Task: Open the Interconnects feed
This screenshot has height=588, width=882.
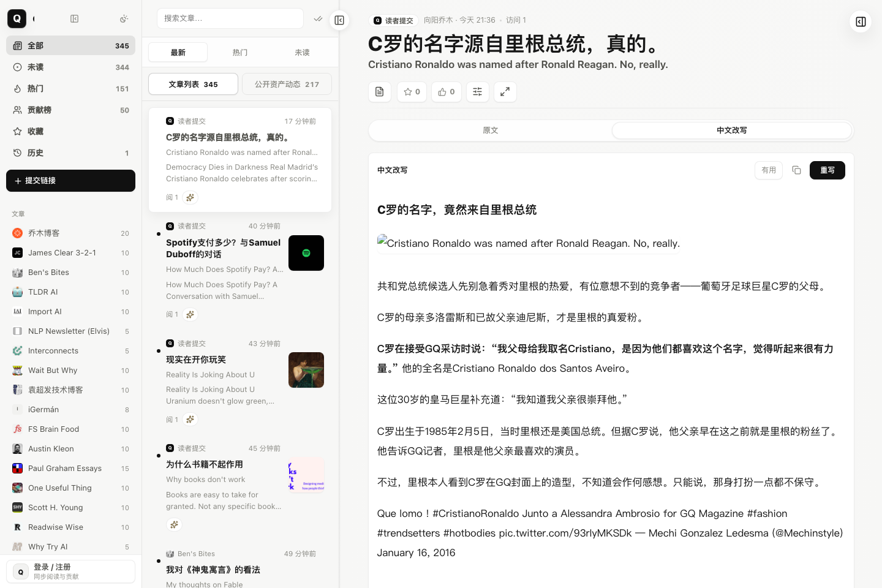Action: (70, 351)
